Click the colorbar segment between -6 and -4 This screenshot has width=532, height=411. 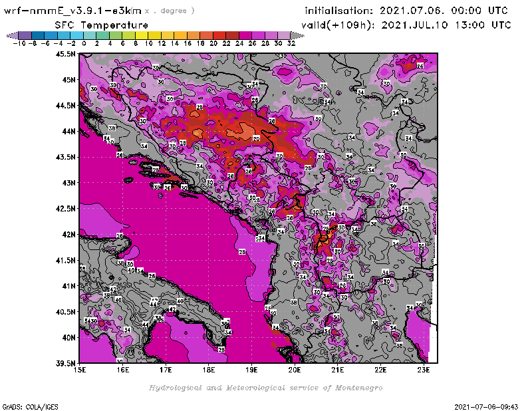(51, 35)
